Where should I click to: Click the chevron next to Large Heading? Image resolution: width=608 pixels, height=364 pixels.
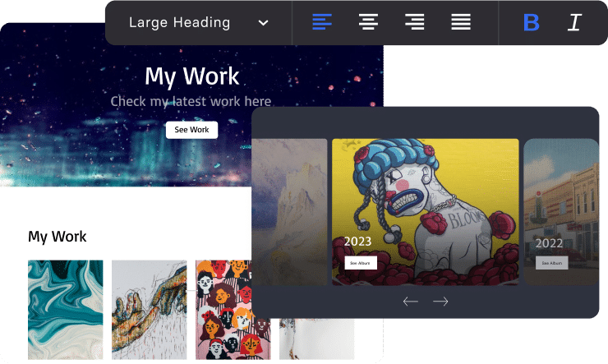click(x=263, y=23)
